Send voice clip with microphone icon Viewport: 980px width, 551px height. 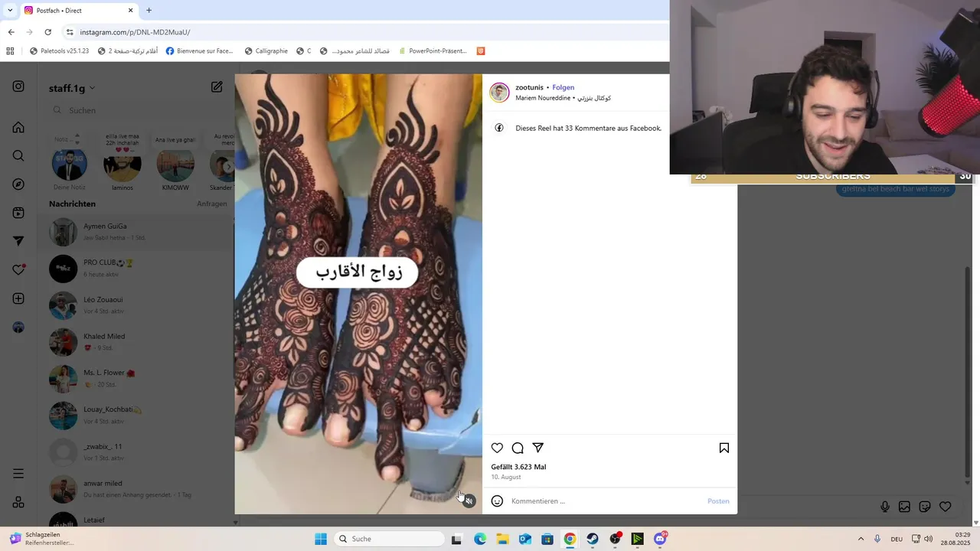point(885,507)
